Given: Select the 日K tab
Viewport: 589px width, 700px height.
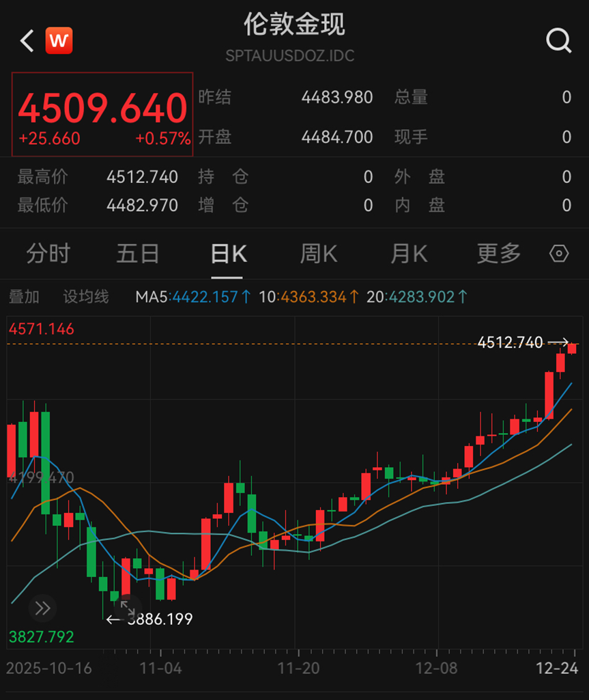Looking at the screenshot, I should (229, 254).
